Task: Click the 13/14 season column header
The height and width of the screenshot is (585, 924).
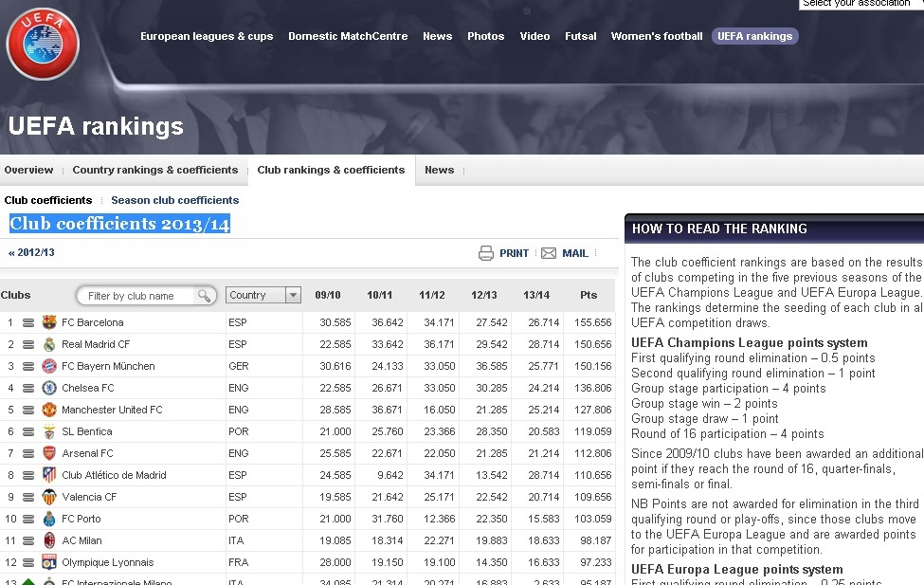Action: coord(536,295)
